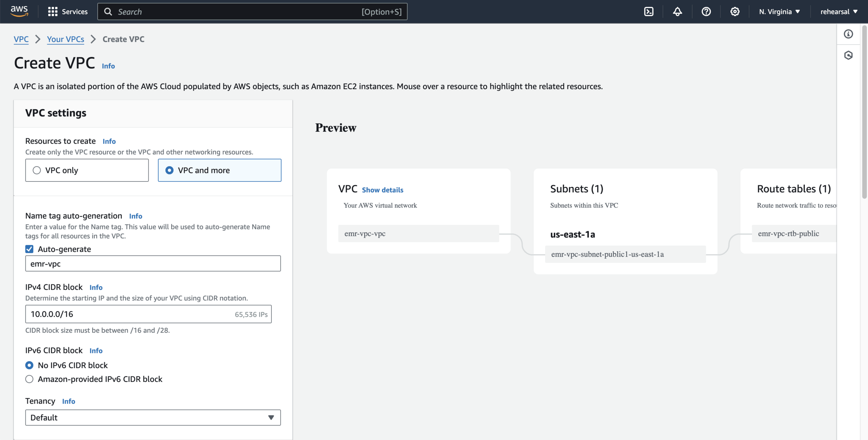Select Amazon-provided IPv6 CIDR block

30,379
